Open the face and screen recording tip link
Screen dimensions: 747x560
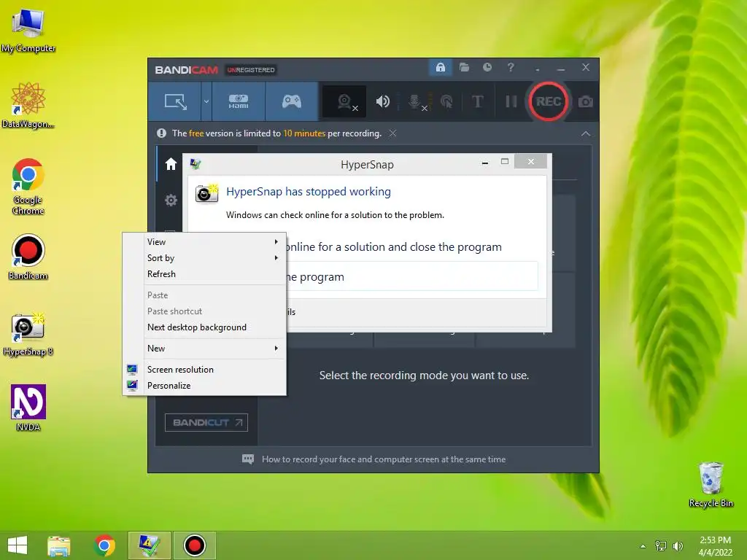[x=384, y=459]
